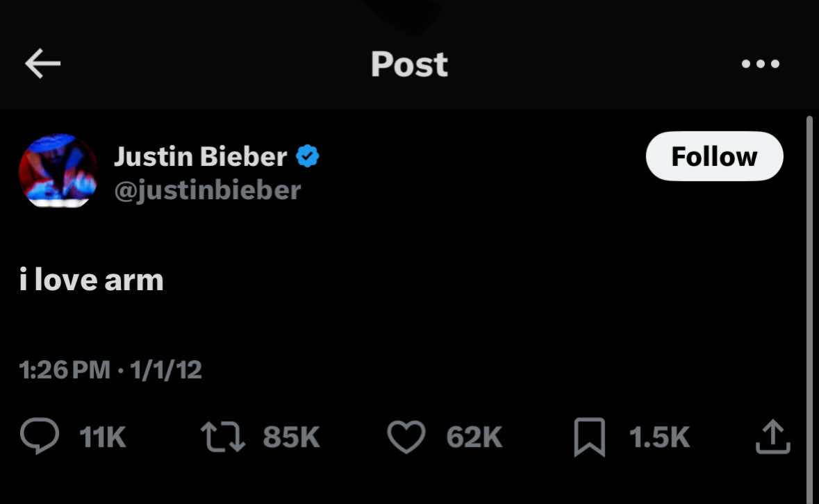Open the @justinbieber handle link
This screenshot has height=504, width=819.
[x=207, y=190]
